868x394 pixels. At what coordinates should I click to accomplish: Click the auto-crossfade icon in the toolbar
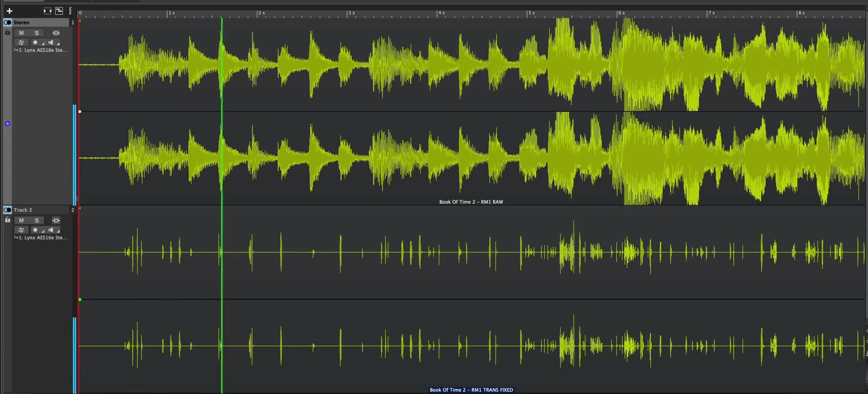(x=47, y=11)
